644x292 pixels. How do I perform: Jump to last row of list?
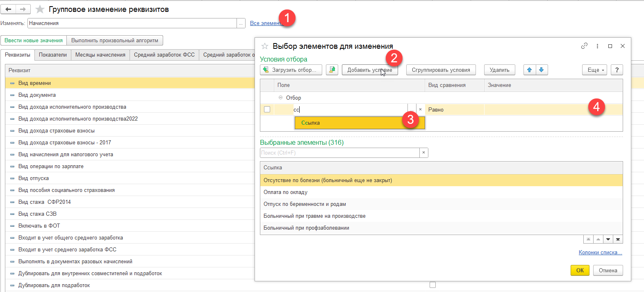[618, 239]
